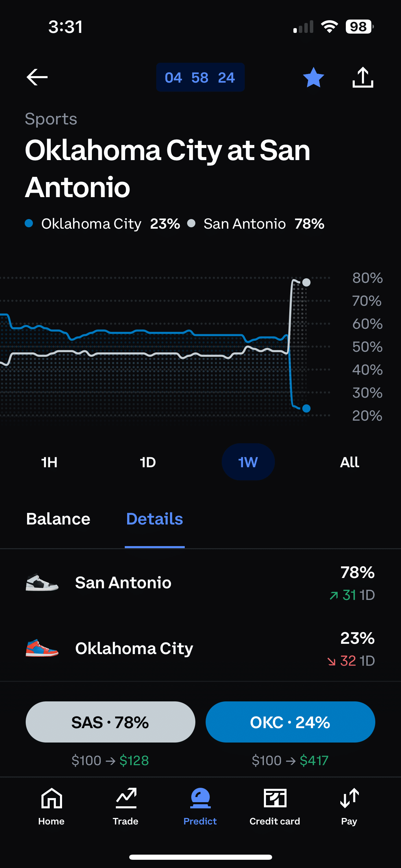Switch to the Details tab
Image resolution: width=401 pixels, height=868 pixels.
pos(155,519)
